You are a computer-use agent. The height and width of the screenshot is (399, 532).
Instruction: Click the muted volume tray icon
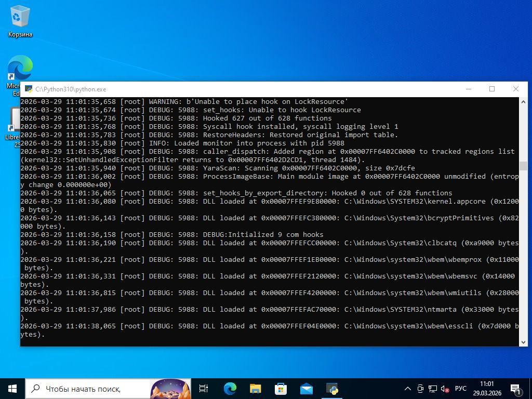click(445, 389)
